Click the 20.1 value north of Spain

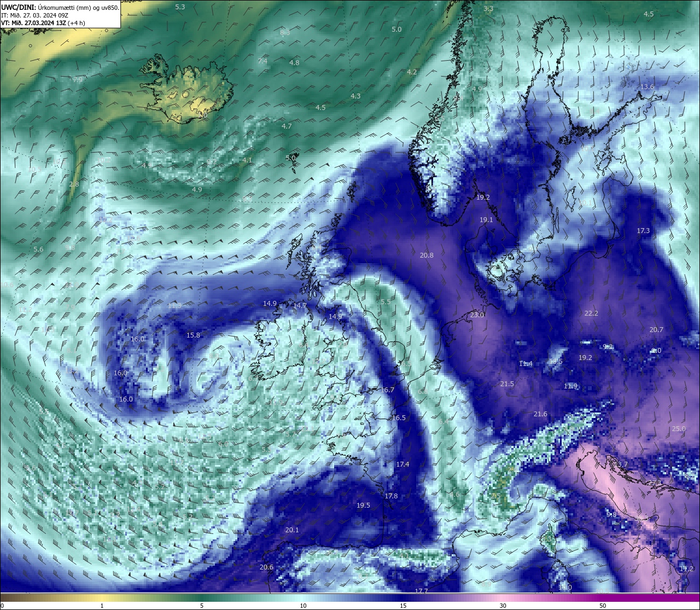[292, 530]
